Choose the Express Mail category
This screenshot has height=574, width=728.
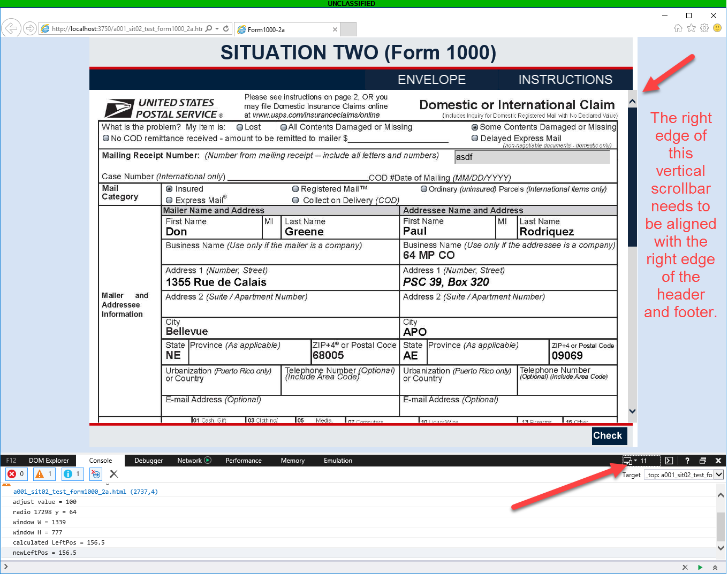(x=169, y=200)
